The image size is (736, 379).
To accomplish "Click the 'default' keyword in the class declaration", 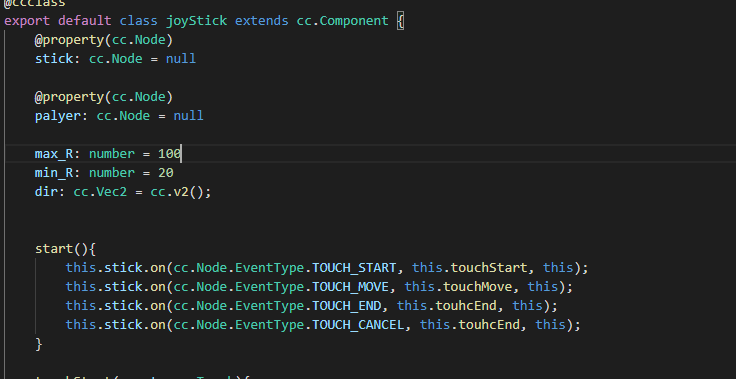I will pos(84,21).
